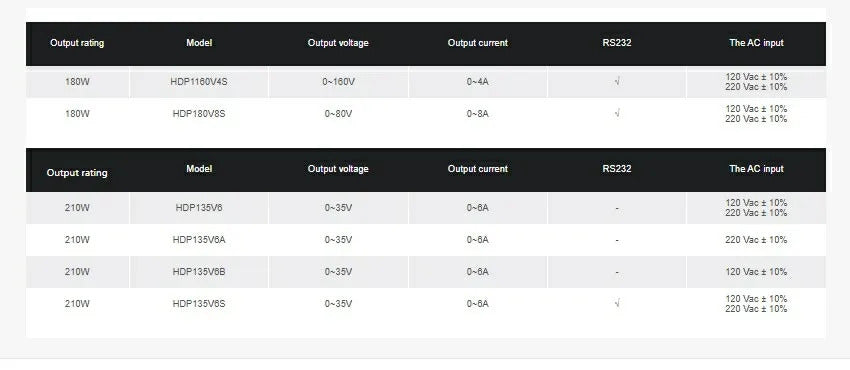Click the 0~160V output voltage cell

[338, 82]
